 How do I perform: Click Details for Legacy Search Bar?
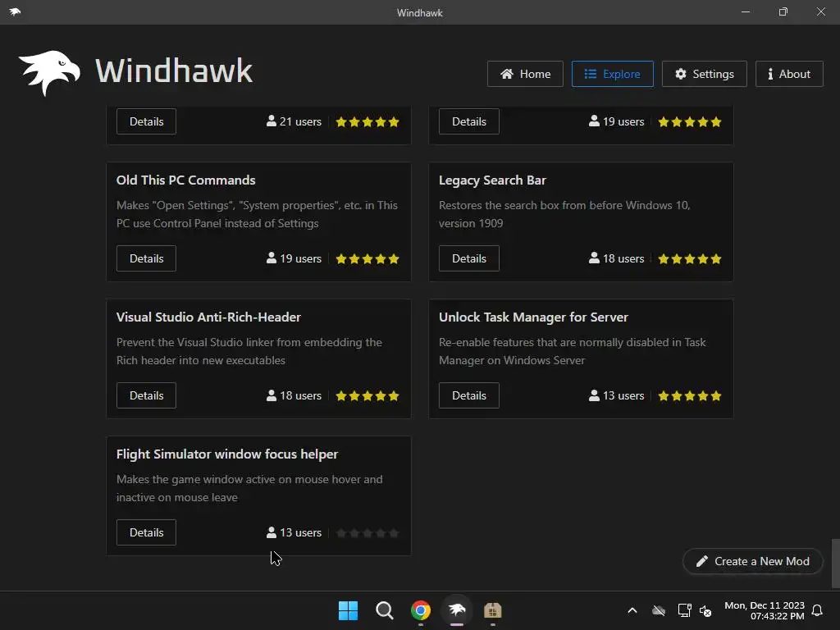468,258
